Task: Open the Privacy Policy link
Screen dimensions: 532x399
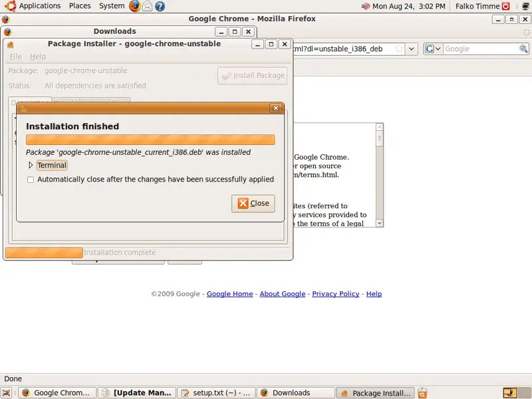Action: pos(336,294)
